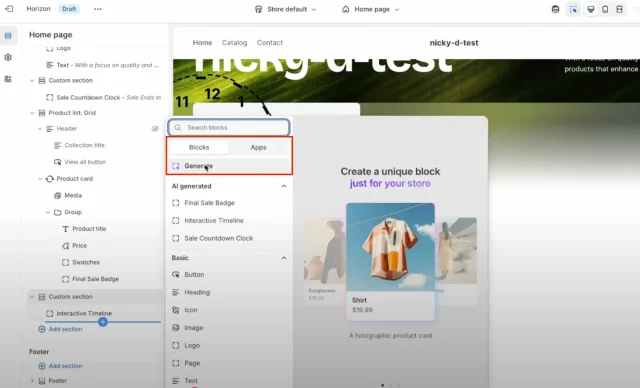Open the Theme settings gear icon

[8, 58]
